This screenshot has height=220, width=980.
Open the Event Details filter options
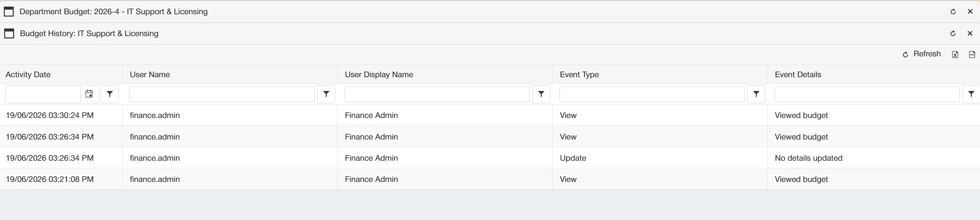coord(971,94)
